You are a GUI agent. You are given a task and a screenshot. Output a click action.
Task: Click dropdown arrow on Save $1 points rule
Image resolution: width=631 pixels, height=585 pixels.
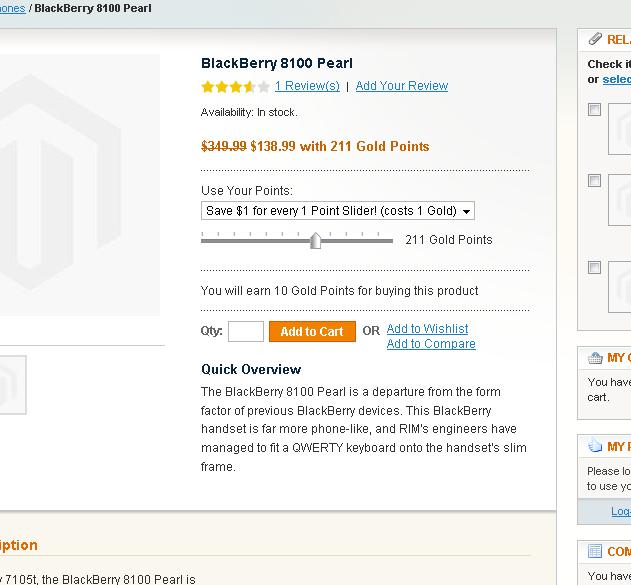(x=466, y=212)
